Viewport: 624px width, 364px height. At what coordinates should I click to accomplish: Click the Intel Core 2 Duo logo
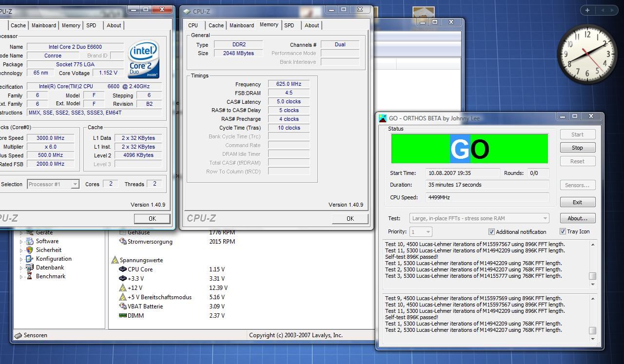click(x=143, y=59)
